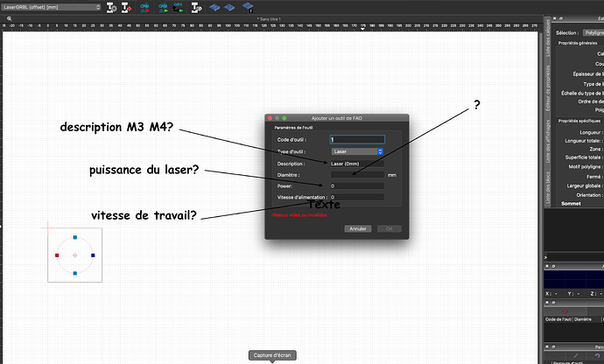The height and width of the screenshot is (364, 604).
Task: Click the tool icon with the eye symbol
Action: click(196, 7)
